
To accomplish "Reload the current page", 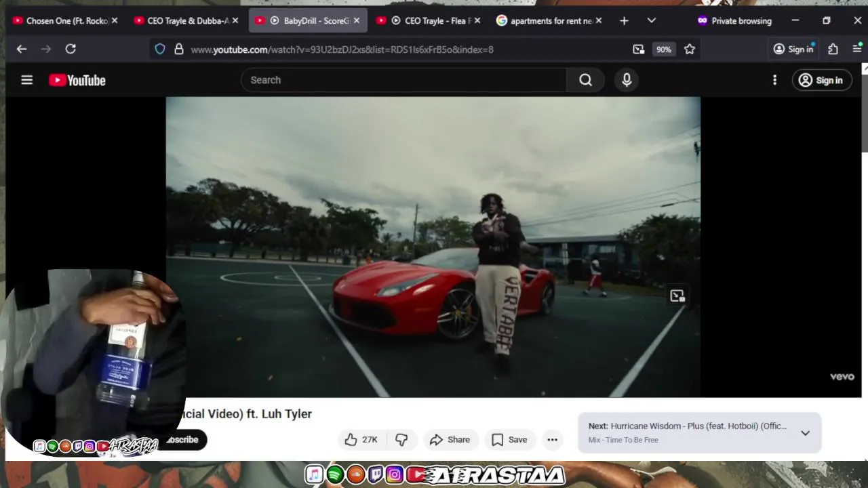I will (x=71, y=49).
